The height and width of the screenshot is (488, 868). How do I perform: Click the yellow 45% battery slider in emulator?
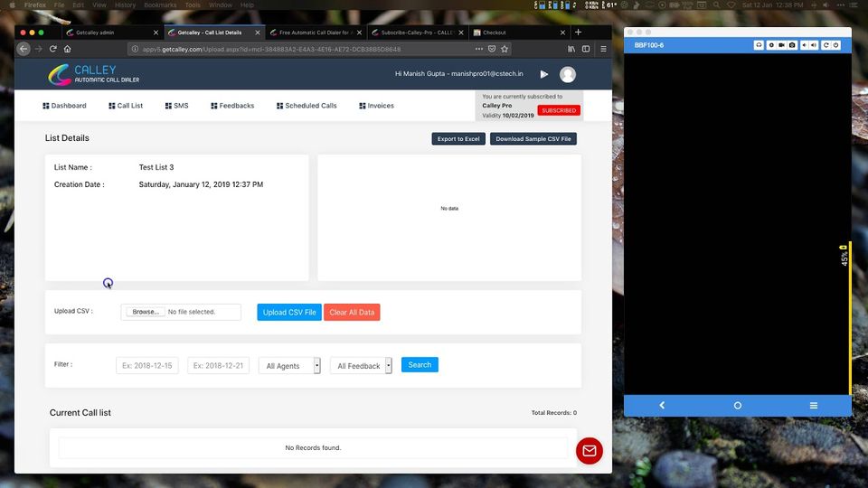tap(850, 317)
